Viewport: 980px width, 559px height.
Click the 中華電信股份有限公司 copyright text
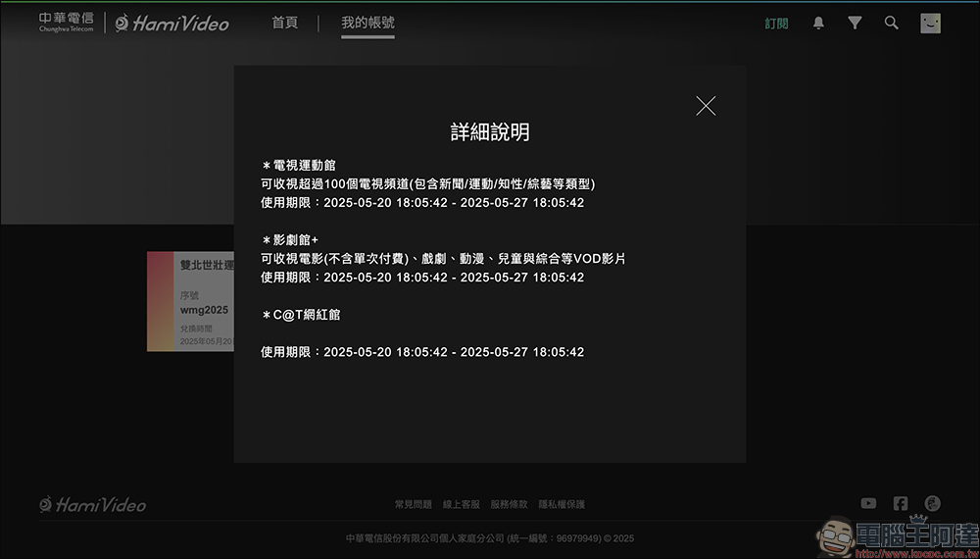490,537
